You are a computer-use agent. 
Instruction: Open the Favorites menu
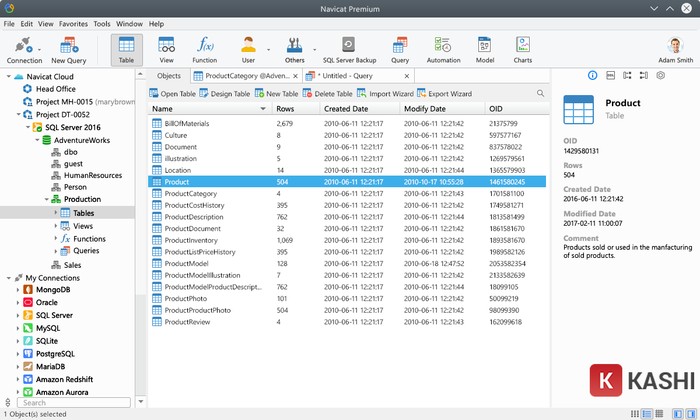pos(73,23)
